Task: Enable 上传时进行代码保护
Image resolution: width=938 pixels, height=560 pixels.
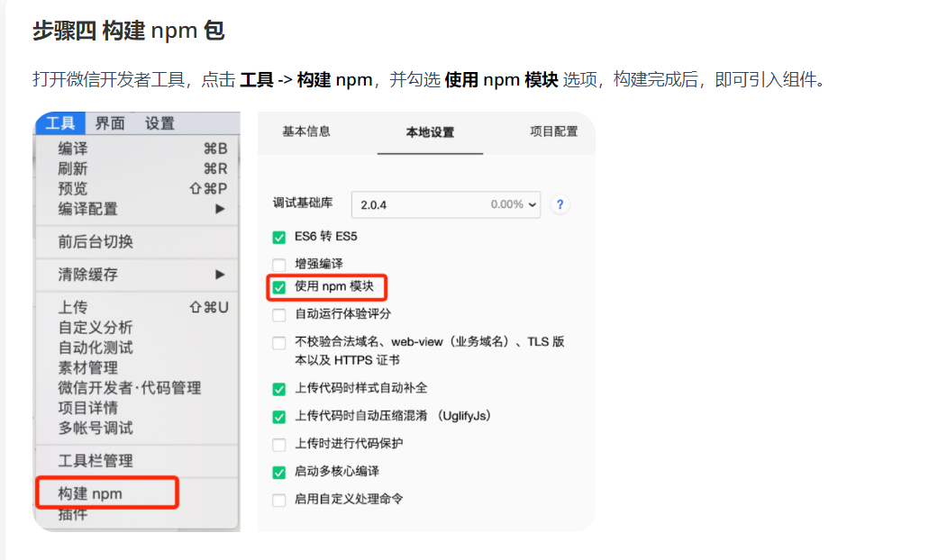Action: (x=278, y=443)
